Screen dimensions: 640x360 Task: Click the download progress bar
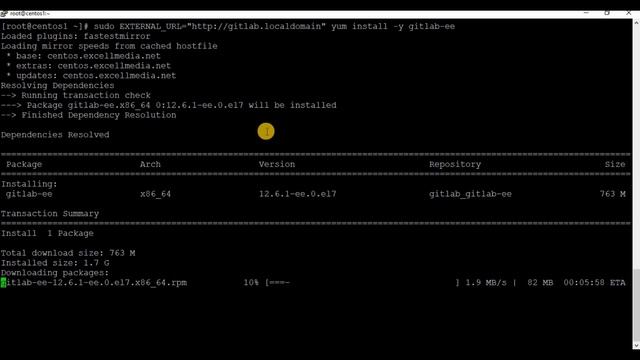pyautogui.click(x=362, y=282)
